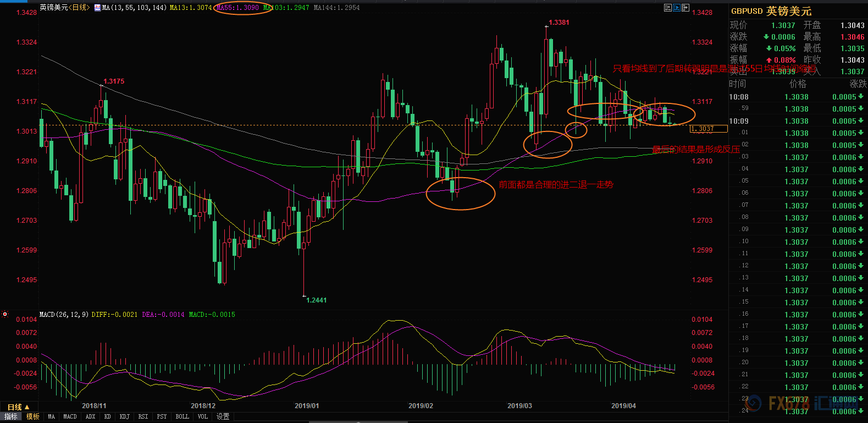The height and width of the screenshot is (423, 868).
Task: Click the 10:08 tick row
Action: click(798, 97)
